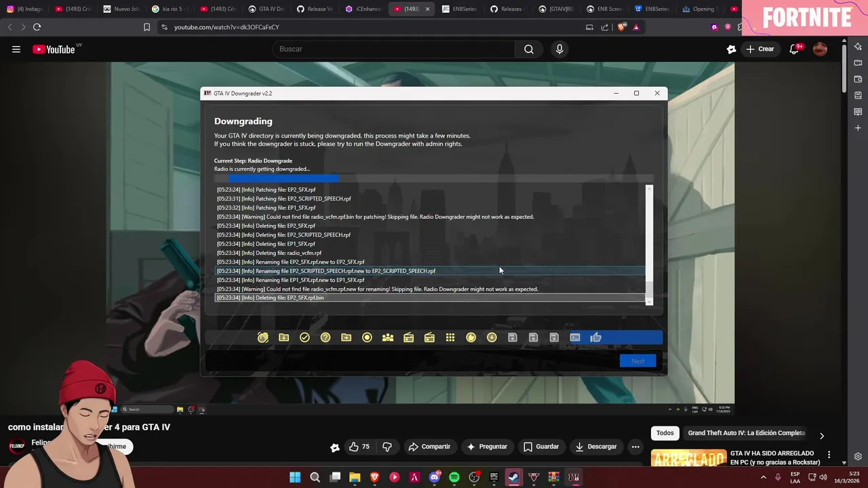Open the Windows Start menu
Image resolution: width=868 pixels, height=488 pixels.
(x=295, y=477)
